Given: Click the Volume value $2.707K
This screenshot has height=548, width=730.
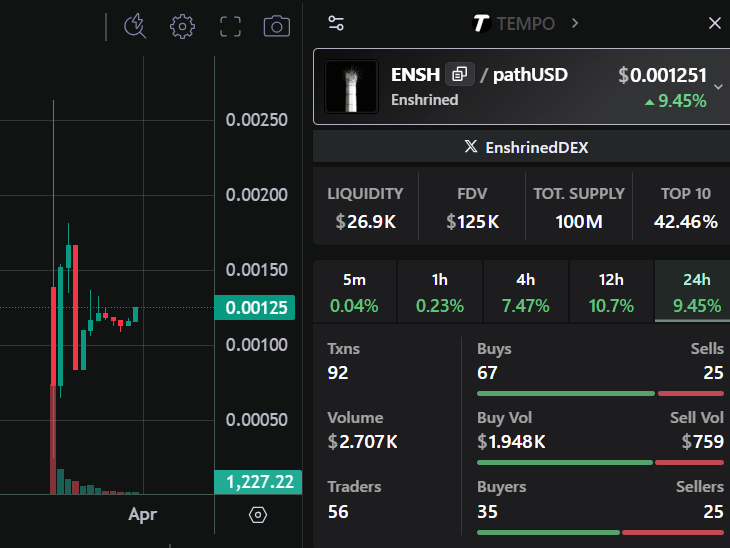Looking at the screenshot, I should (x=362, y=441).
